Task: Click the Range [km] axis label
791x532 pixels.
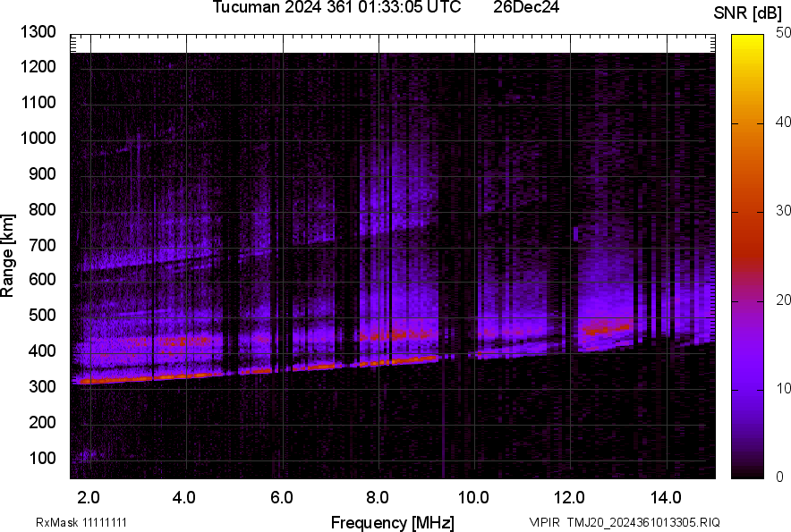Action: point(8,256)
